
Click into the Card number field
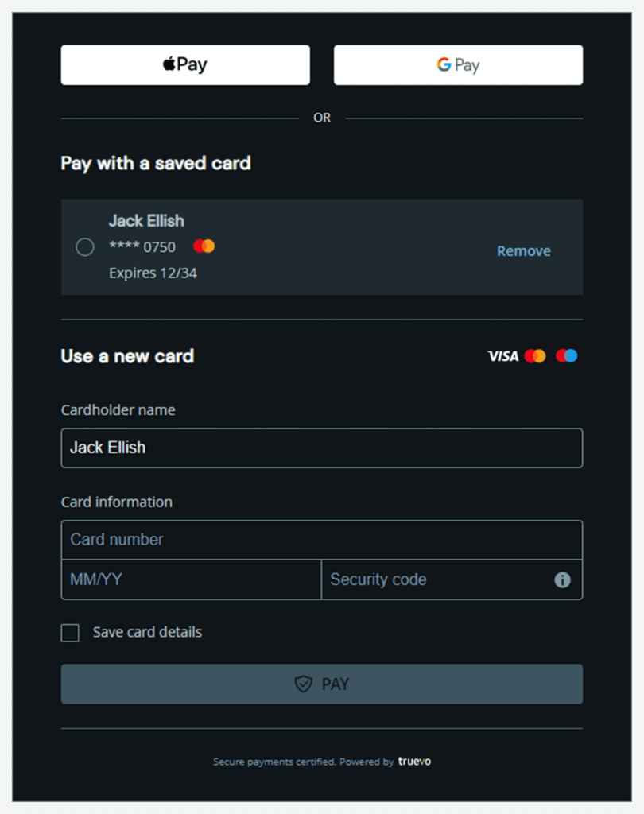[x=321, y=540]
